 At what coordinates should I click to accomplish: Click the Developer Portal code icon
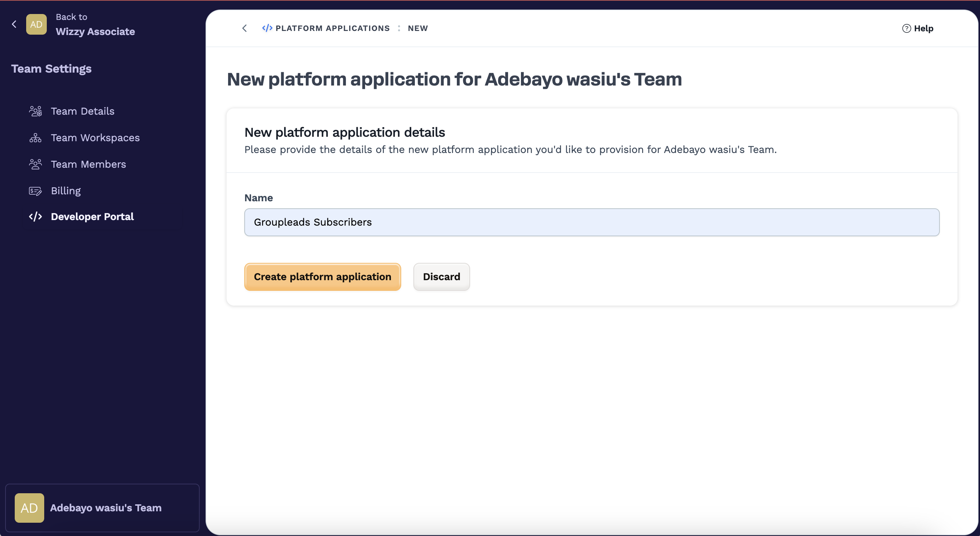point(35,217)
